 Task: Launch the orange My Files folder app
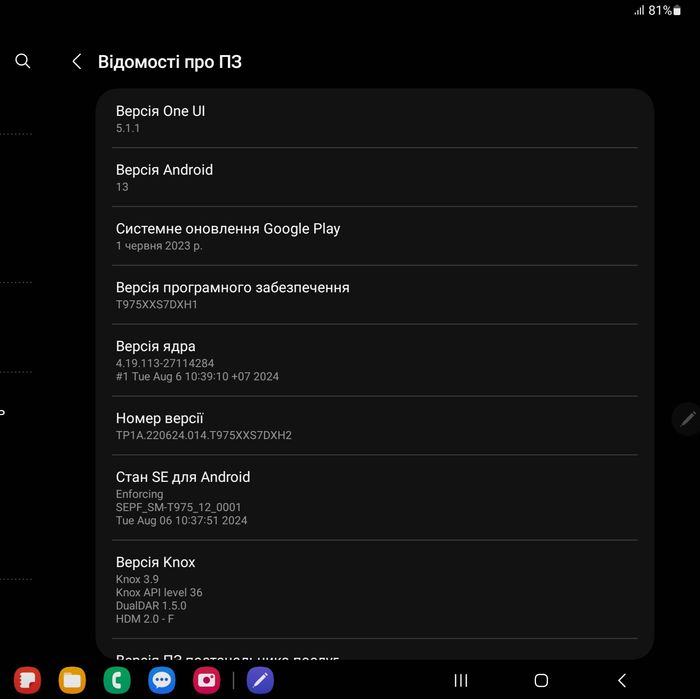pos(72,680)
